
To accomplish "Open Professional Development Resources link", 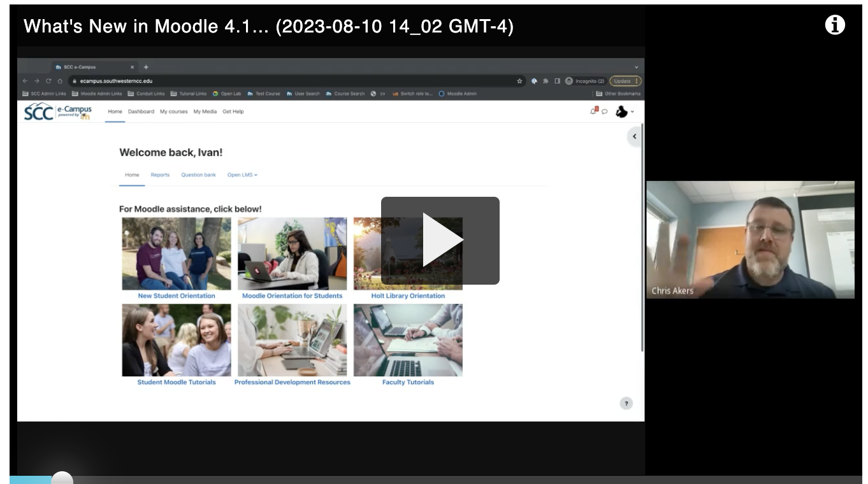I will [x=293, y=382].
